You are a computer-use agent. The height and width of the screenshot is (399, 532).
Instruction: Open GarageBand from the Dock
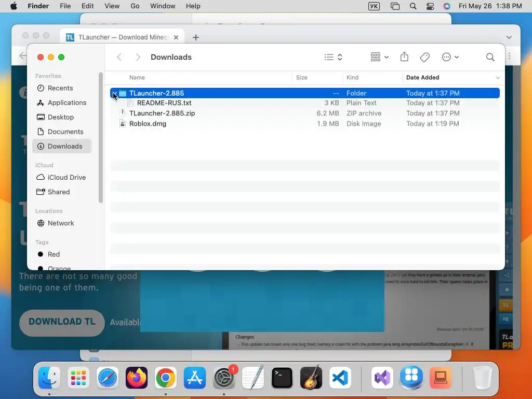tap(311, 377)
